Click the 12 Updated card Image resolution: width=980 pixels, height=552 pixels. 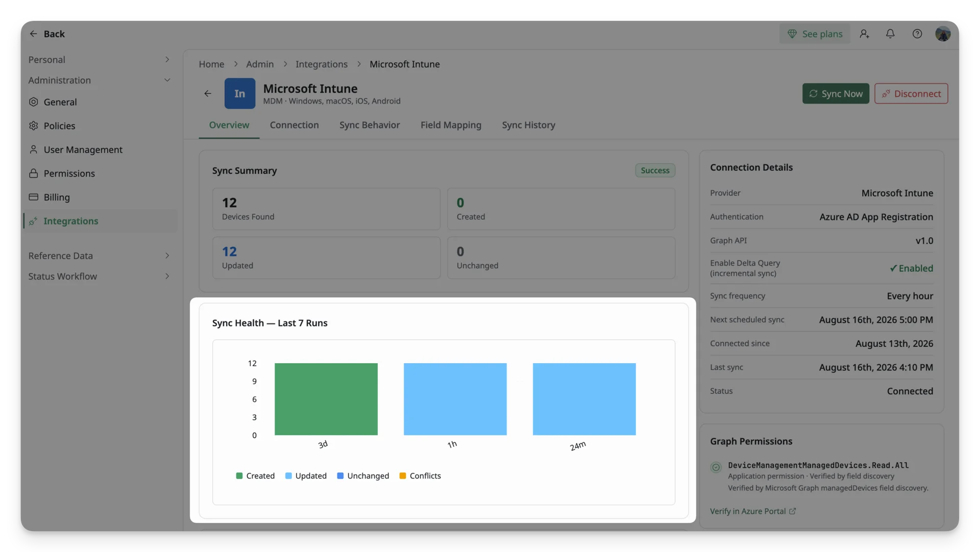[326, 258]
